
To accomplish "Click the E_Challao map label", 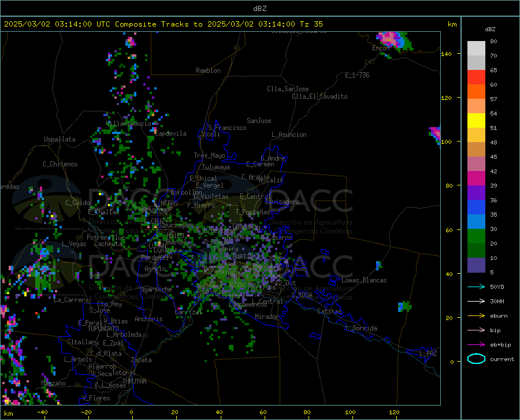I will pyautogui.click(x=103, y=212).
